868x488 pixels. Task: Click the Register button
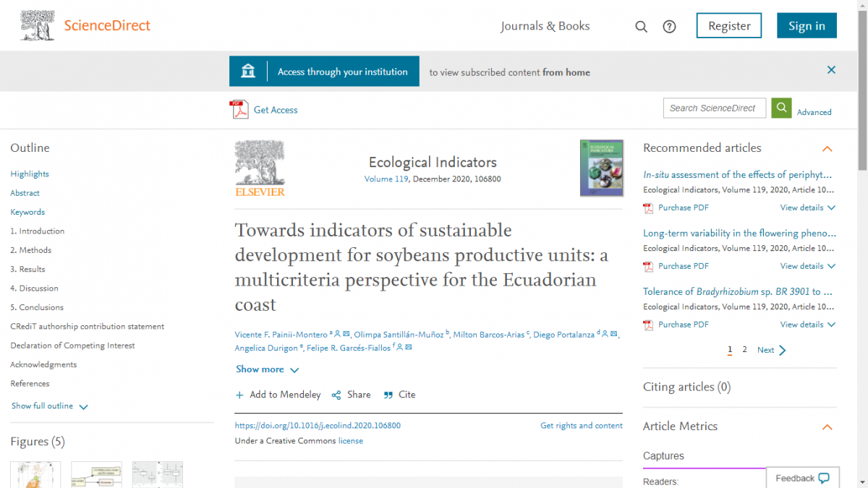(729, 25)
